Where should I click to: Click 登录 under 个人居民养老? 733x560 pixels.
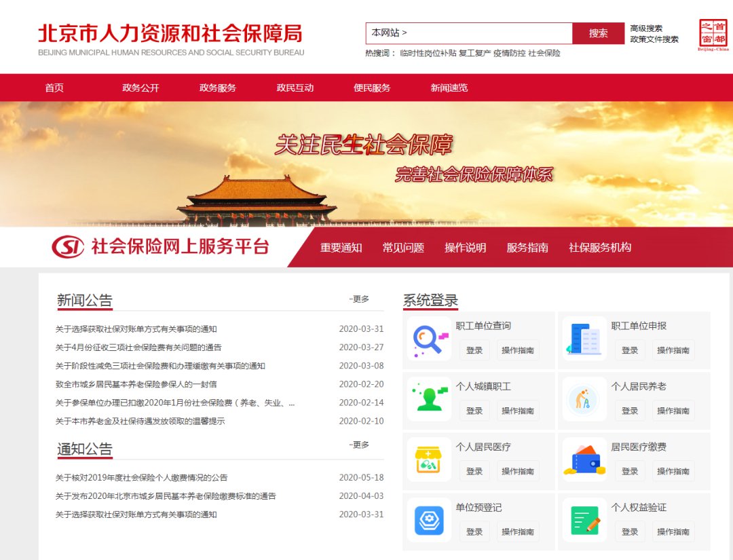(x=630, y=411)
